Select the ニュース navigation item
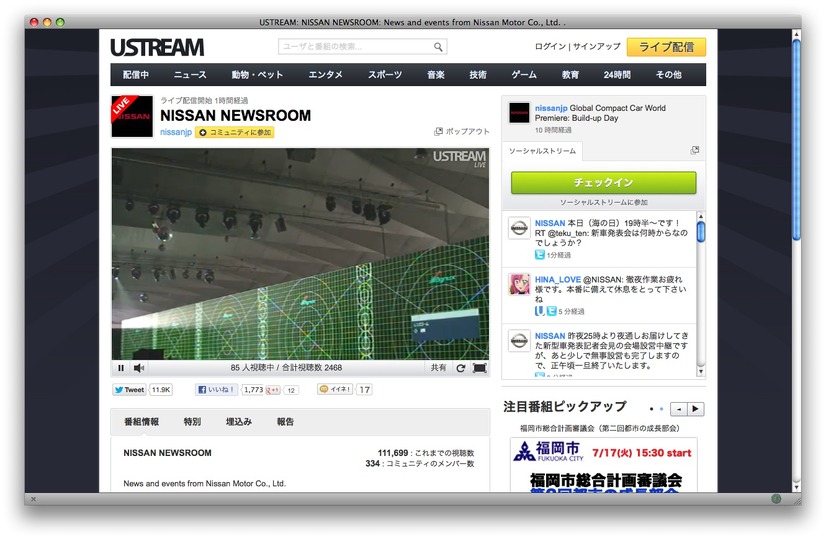The width and height of the screenshot is (826, 539). 190,75
